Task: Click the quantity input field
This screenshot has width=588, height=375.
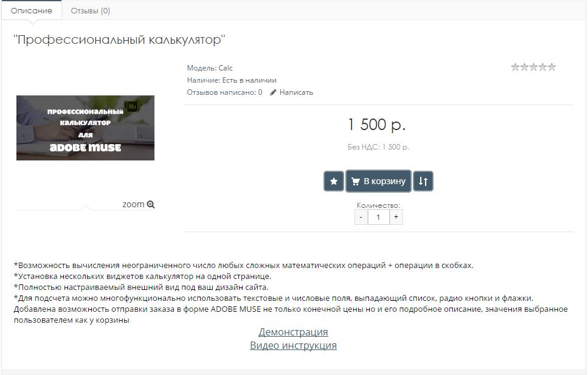Action: click(x=378, y=217)
